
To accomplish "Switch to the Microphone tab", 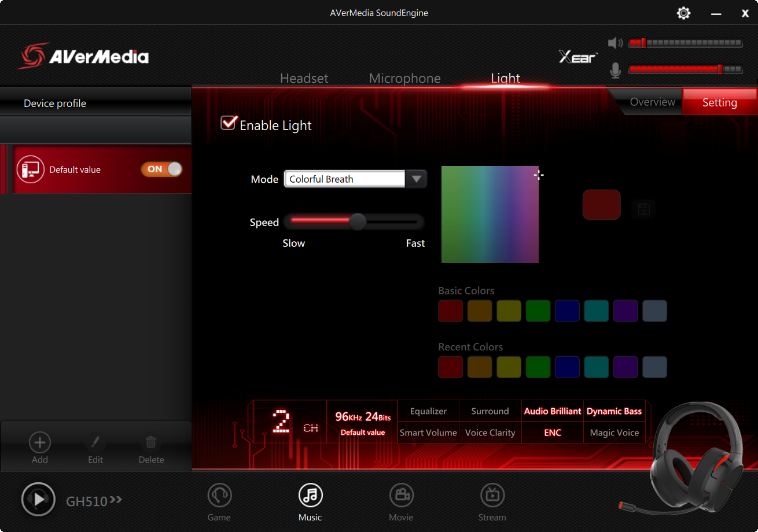I will click(405, 78).
